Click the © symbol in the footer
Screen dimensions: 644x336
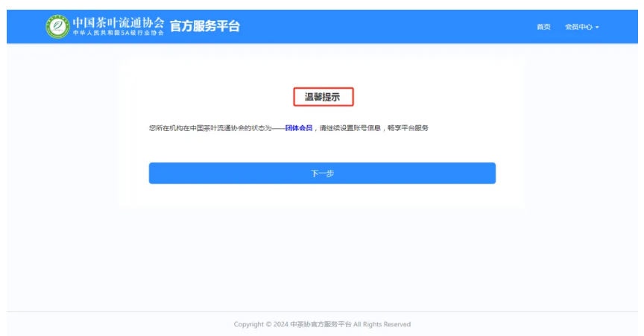coord(268,324)
